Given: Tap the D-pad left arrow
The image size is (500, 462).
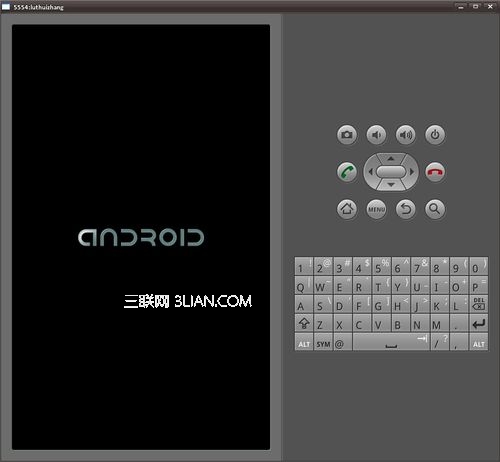Looking at the screenshot, I should pyautogui.click(x=370, y=172).
